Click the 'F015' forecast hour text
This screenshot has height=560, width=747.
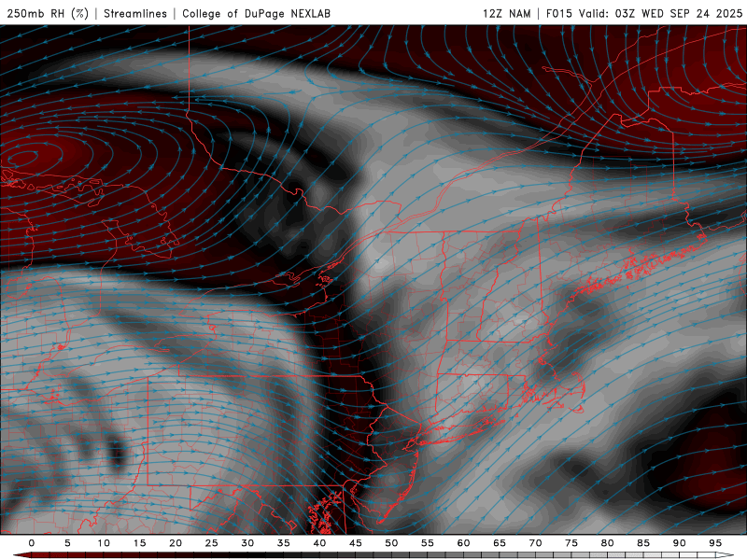[559, 14]
